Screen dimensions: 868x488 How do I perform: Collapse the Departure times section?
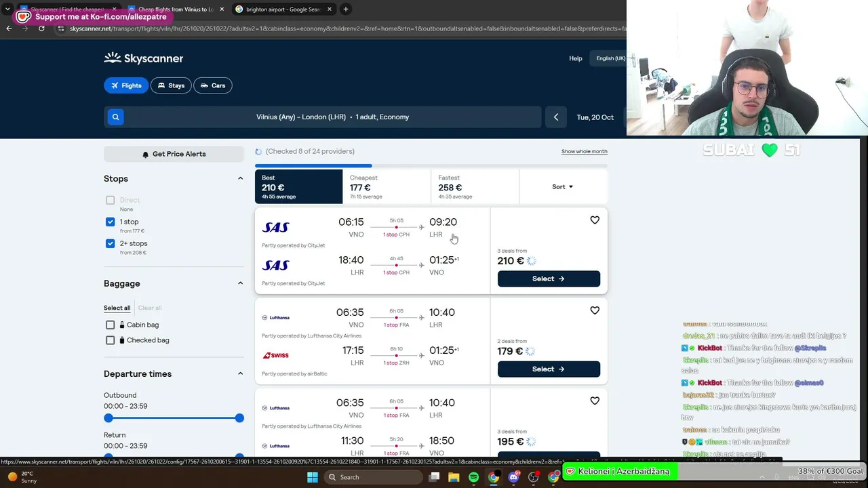[x=240, y=373]
